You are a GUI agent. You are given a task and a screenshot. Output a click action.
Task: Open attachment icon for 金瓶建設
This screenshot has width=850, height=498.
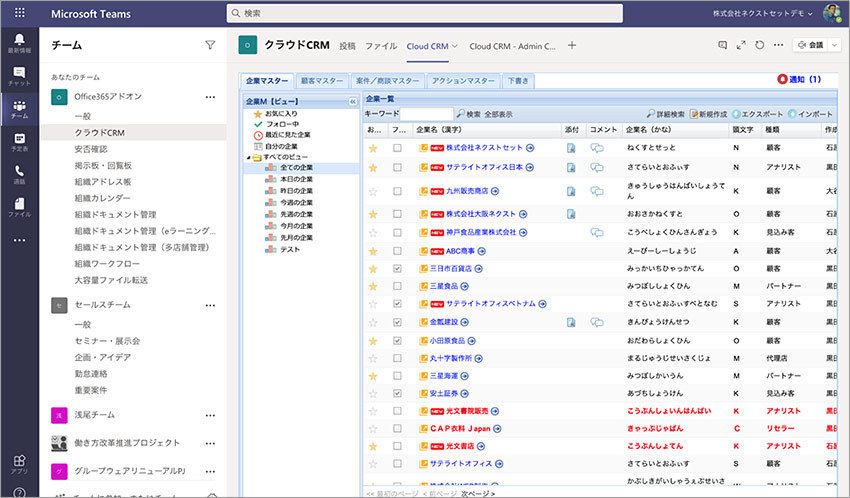click(x=571, y=322)
